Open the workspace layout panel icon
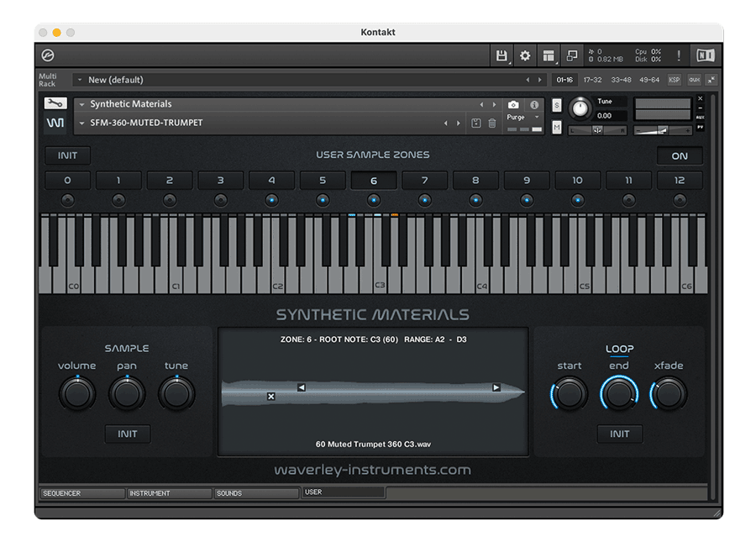This screenshot has height=542, width=756. (x=549, y=56)
